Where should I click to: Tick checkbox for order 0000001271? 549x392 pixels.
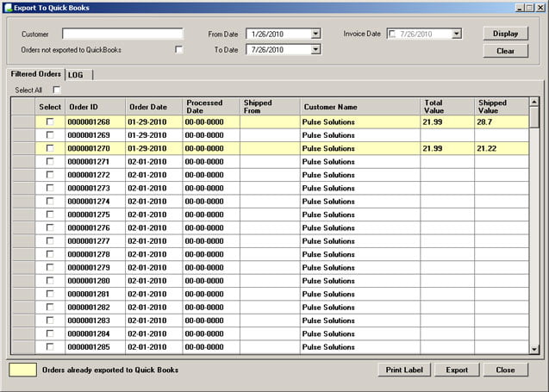tap(50, 161)
